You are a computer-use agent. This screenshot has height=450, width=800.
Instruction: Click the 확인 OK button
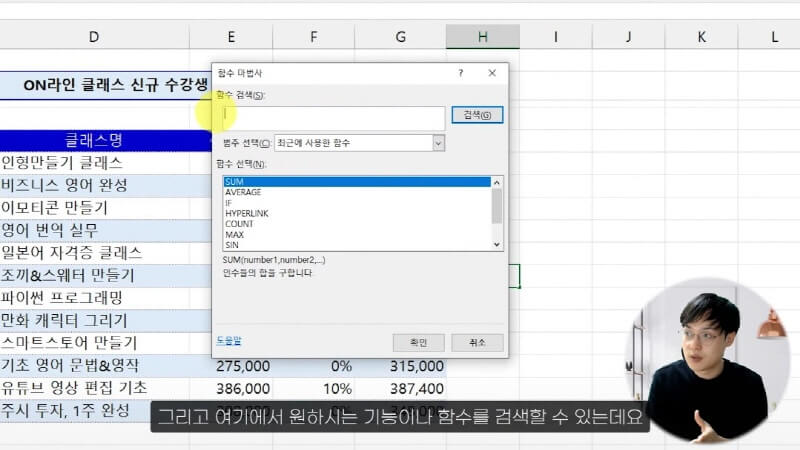point(418,342)
